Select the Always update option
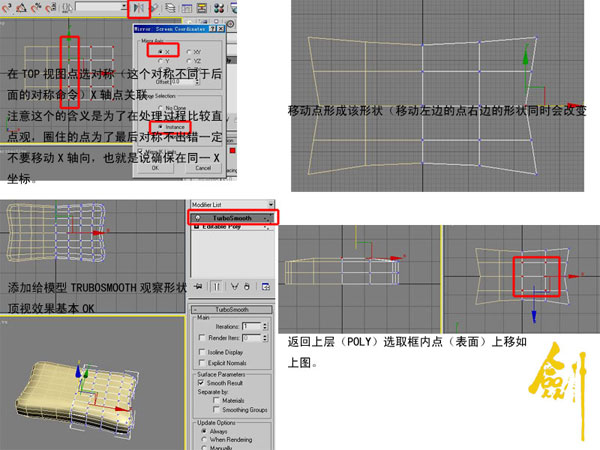600x450 pixels. coord(204,431)
